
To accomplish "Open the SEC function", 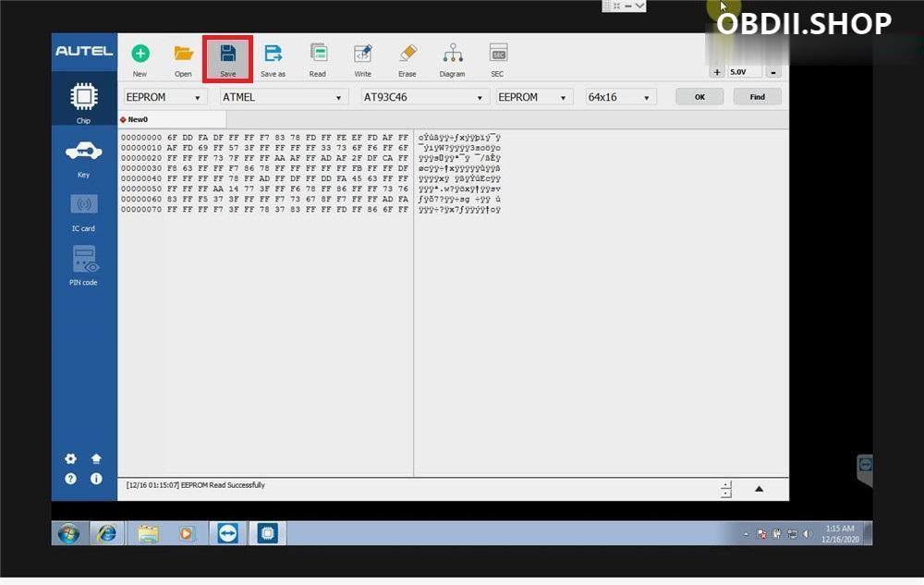I will (x=497, y=59).
